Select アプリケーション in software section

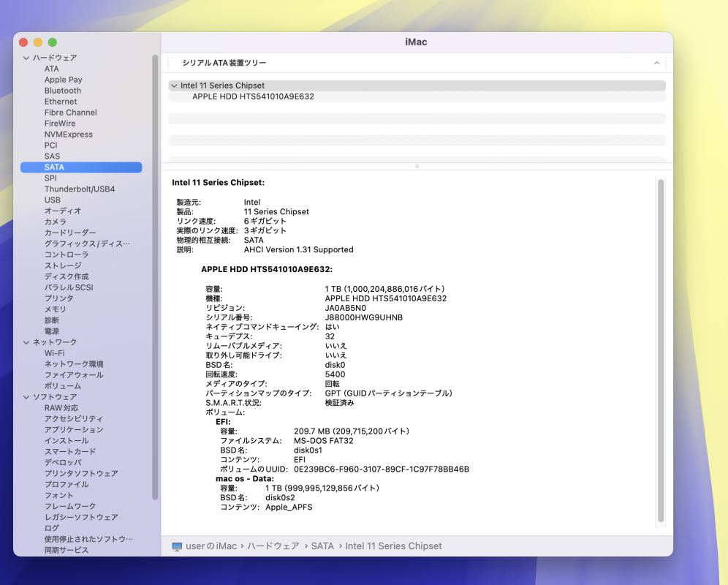tap(73, 430)
